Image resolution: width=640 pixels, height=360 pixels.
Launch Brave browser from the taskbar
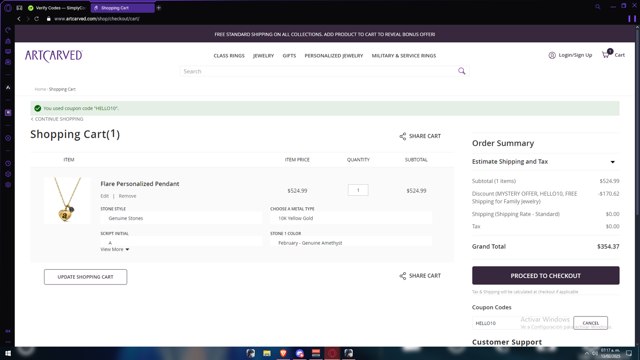tap(283, 353)
